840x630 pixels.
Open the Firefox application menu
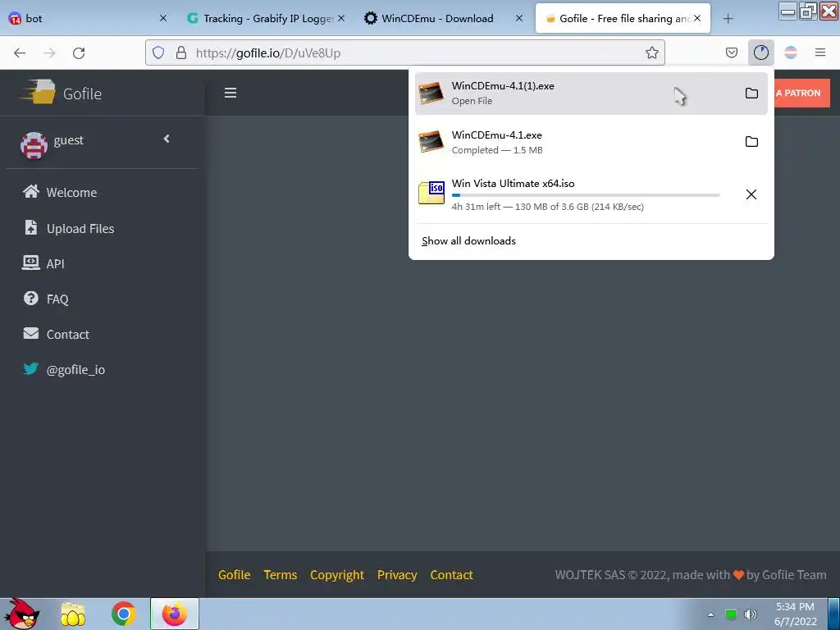coord(819,52)
